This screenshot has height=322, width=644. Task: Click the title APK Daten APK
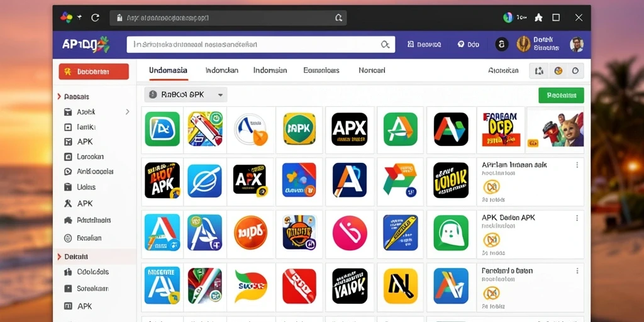(x=508, y=218)
